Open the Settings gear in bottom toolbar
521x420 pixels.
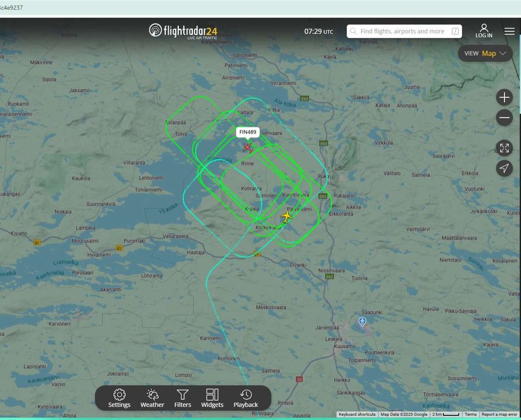(x=119, y=398)
